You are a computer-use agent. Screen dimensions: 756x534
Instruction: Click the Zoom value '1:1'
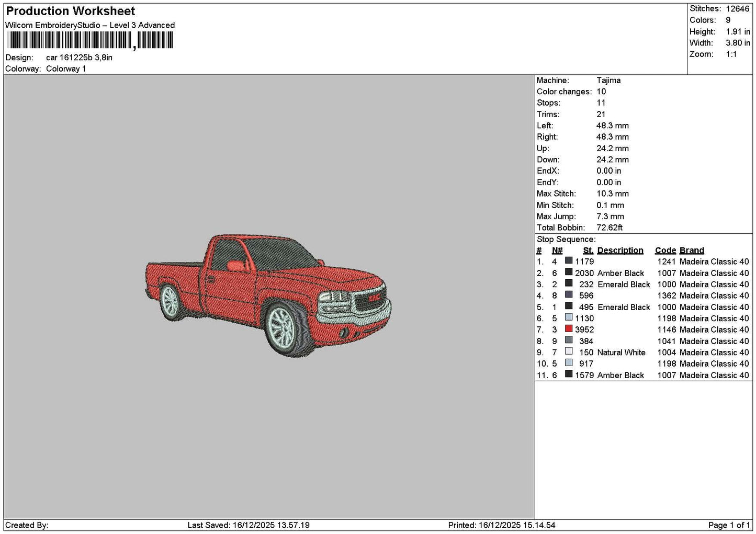[x=731, y=54]
